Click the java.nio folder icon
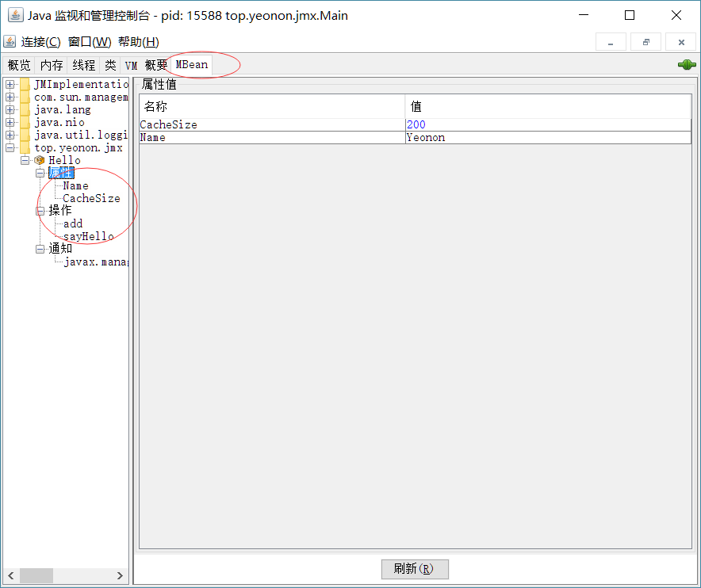Viewport: 701px width, 588px height. pos(25,122)
